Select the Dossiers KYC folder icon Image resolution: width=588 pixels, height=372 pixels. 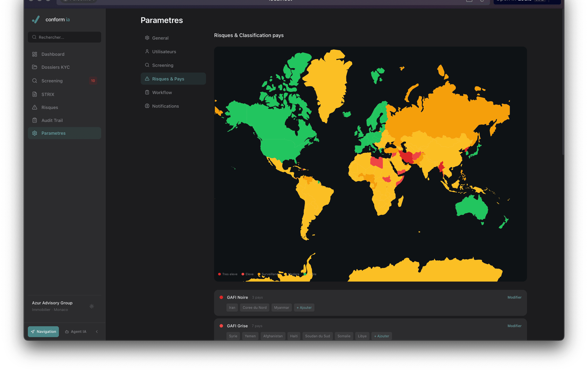(35, 67)
